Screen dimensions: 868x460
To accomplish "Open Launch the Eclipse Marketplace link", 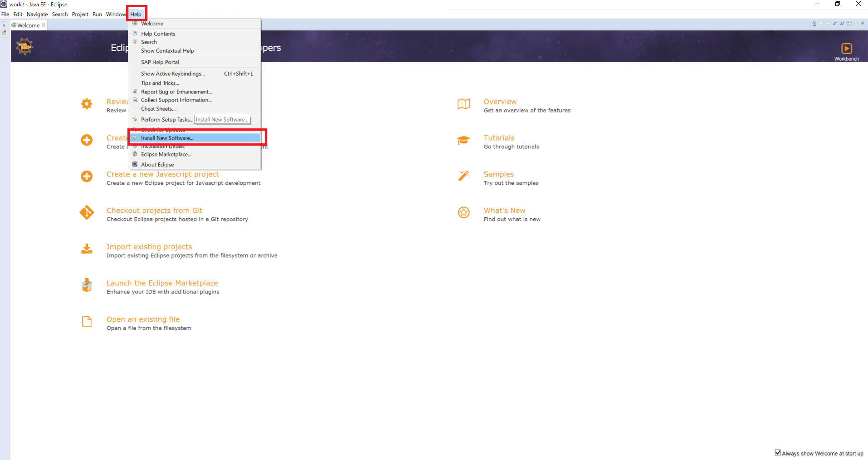I will tap(162, 283).
